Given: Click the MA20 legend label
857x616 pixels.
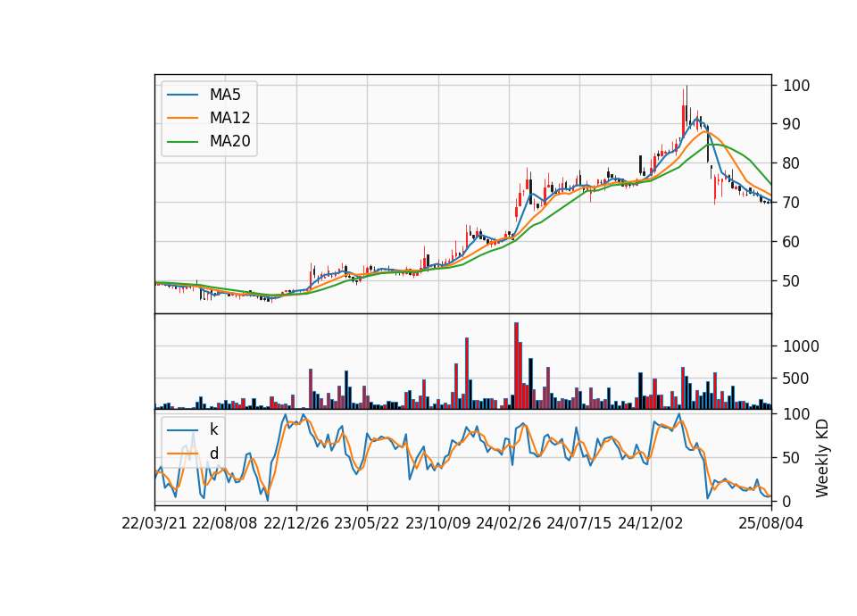Looking at the screenshot, I should pyautogui.click(x=230, y=141).
